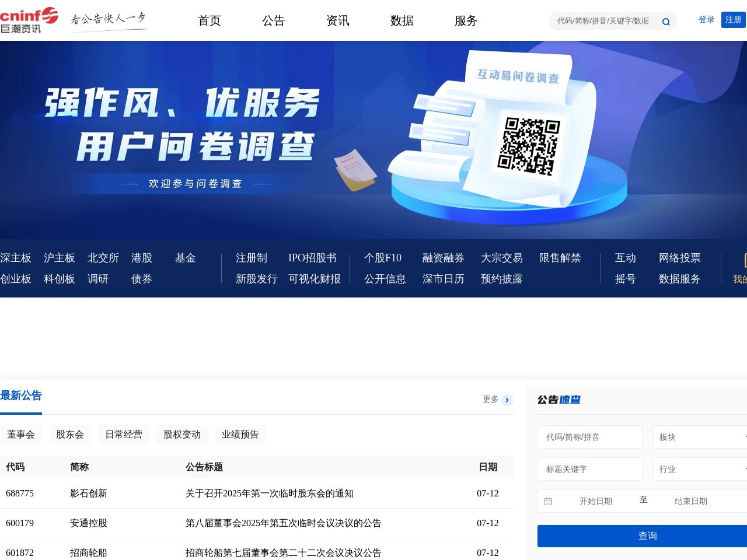Open the calendar icon beside 开始日期
This screenshot has width=747, height=560.
pos(547,501)
